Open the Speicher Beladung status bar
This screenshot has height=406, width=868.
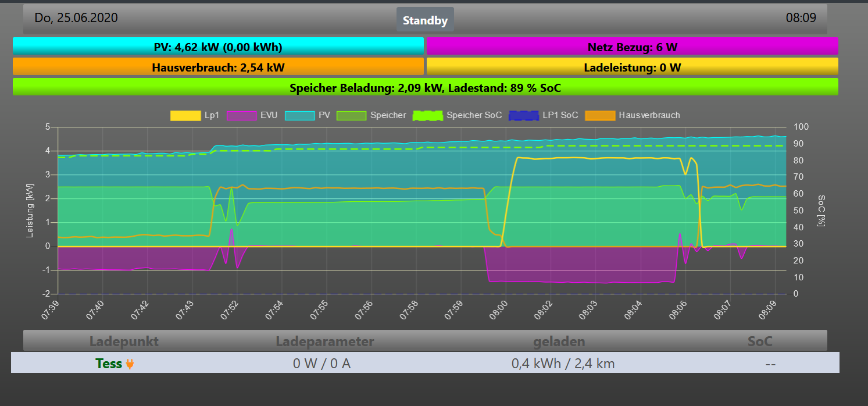(425, 87)
